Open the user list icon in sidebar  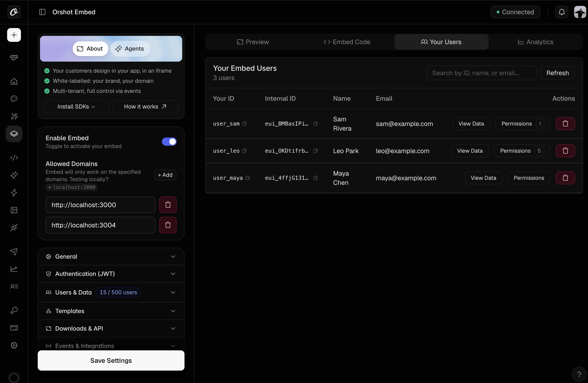tap(14, 286)
